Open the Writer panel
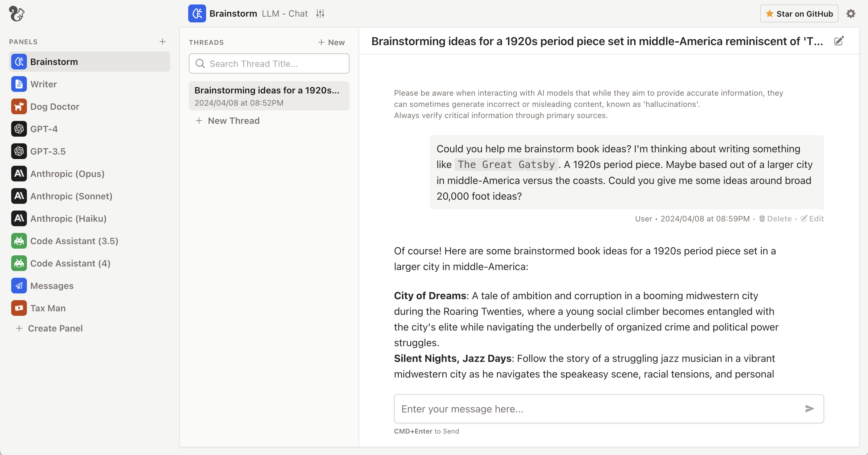Image resolution: width=868 pixels, height=455 pixels. click(44, 84)
